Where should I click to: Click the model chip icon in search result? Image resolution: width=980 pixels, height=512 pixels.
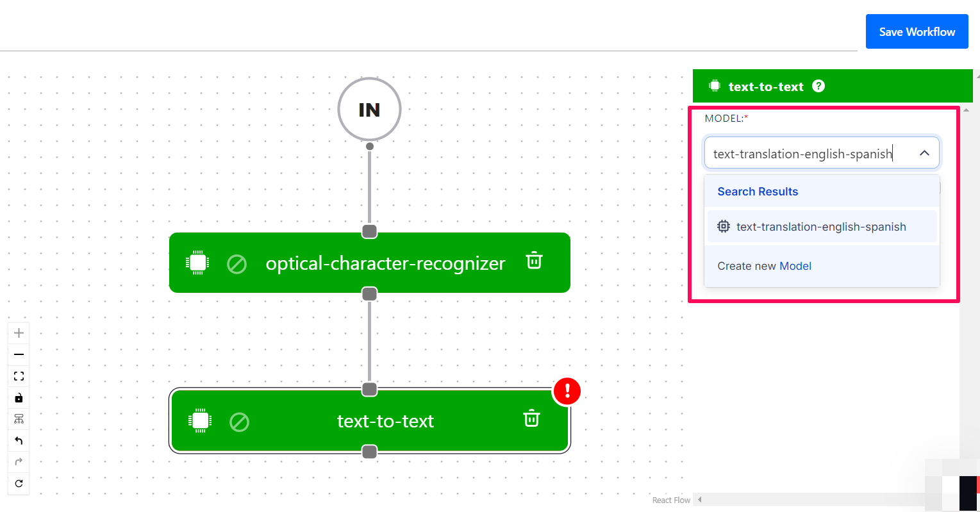tap(724, 226)
